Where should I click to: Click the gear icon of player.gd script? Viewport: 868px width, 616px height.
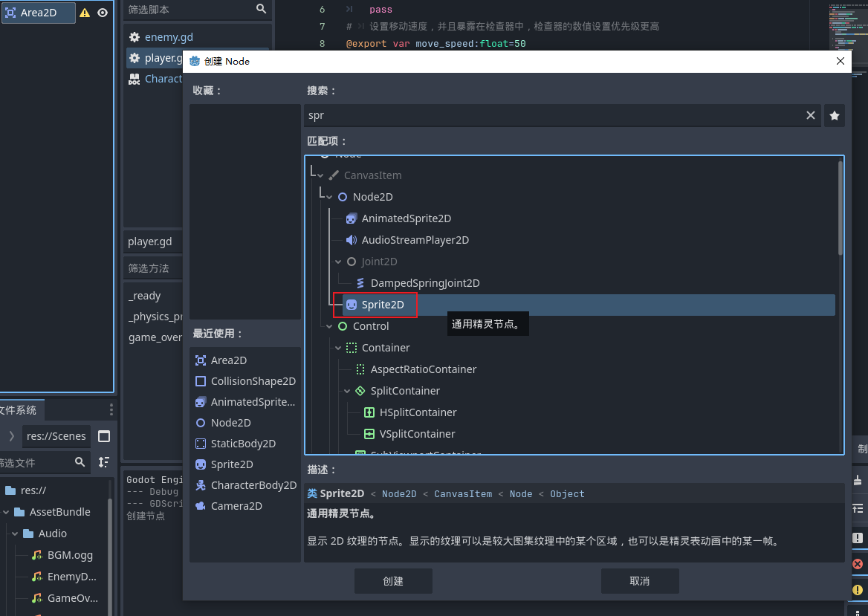click(135, 57)
